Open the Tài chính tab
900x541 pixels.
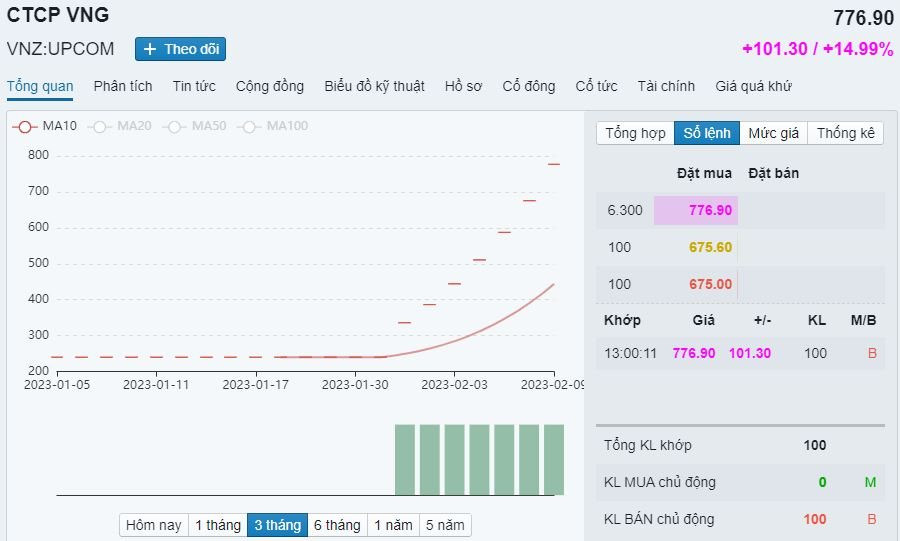(x=666, y=87)
